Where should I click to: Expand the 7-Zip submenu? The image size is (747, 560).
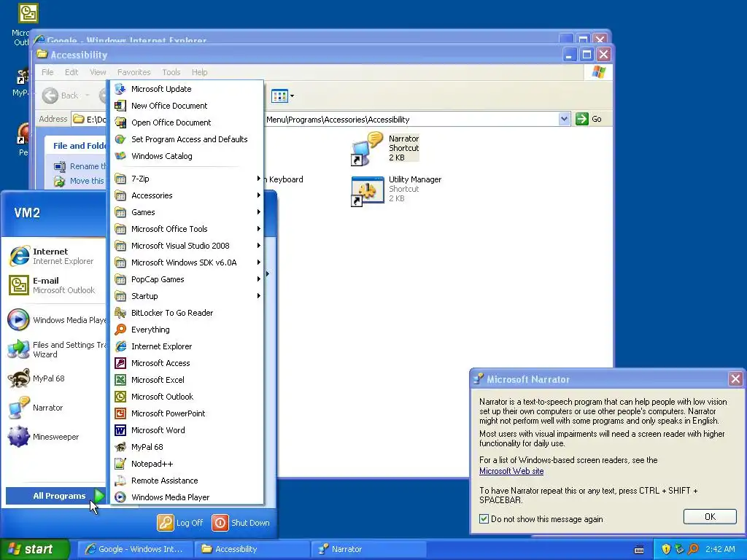coord(187,179)
